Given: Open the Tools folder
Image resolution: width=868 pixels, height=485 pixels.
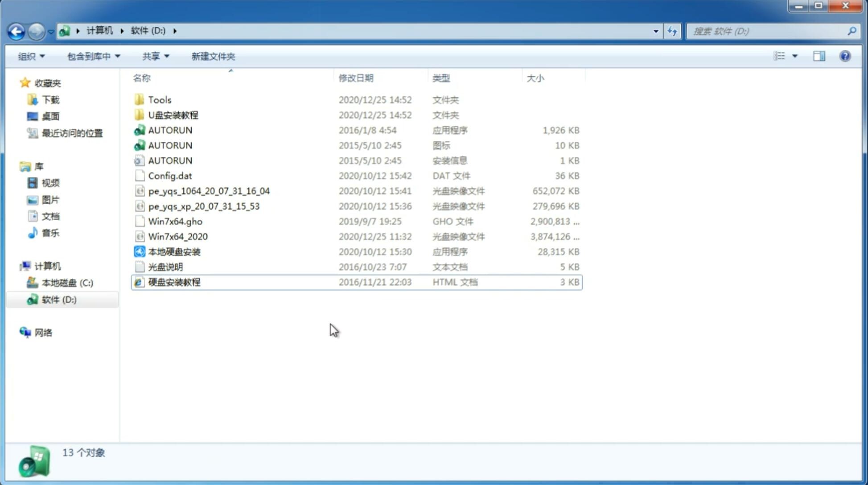Looking at the screenshot, I should click(x=160, y=99).
